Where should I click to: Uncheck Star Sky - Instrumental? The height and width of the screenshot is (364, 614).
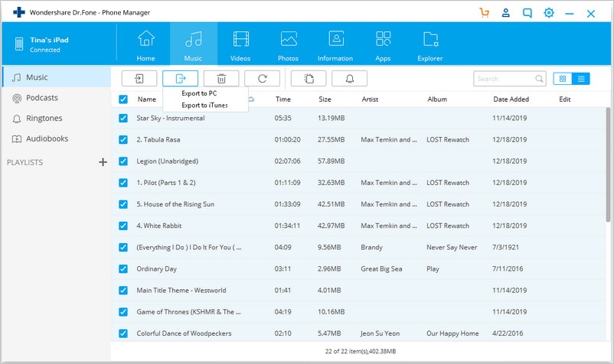pos(123,118)
